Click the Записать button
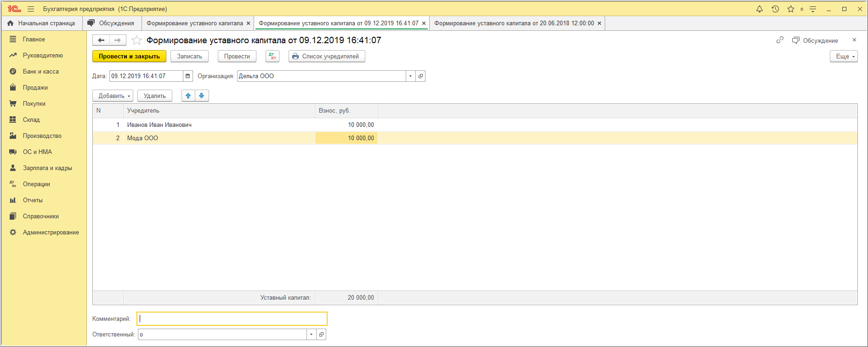The width and height of the screenshot is (868, 347). (189, 57)
